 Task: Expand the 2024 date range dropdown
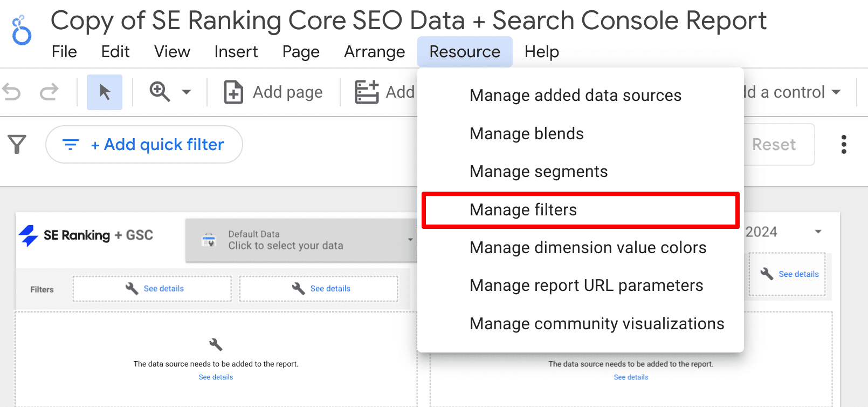818,232
